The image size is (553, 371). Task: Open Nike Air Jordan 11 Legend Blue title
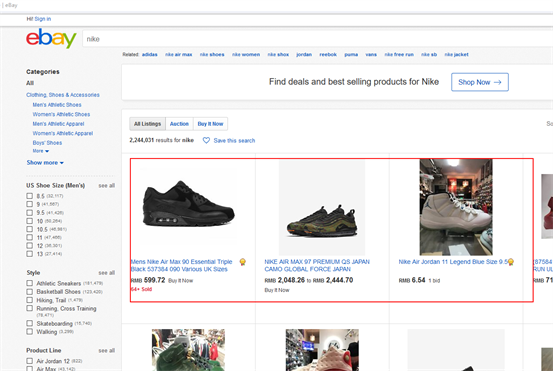453,262
